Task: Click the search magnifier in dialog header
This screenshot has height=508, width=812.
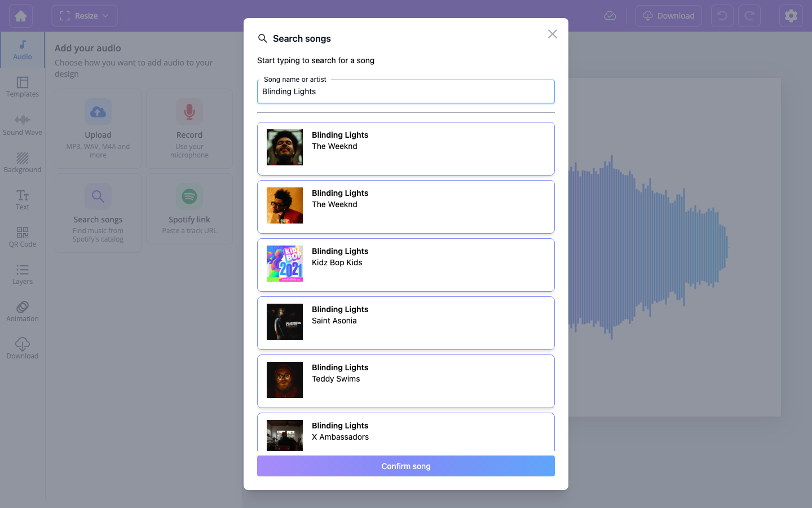Action: [262, 38]
